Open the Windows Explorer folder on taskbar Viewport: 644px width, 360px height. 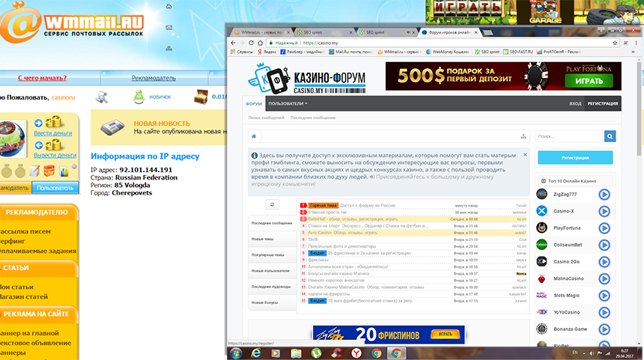click(x=296, y=353)
